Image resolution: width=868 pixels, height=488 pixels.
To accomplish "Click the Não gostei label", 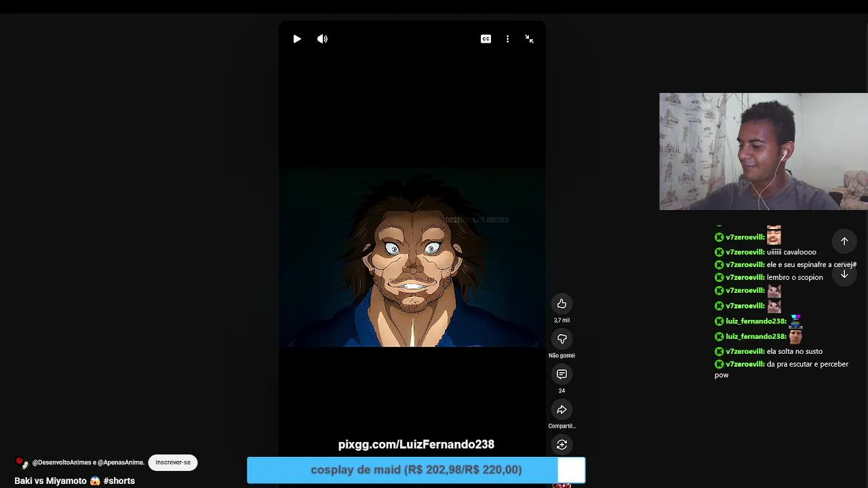I will 561,355.
